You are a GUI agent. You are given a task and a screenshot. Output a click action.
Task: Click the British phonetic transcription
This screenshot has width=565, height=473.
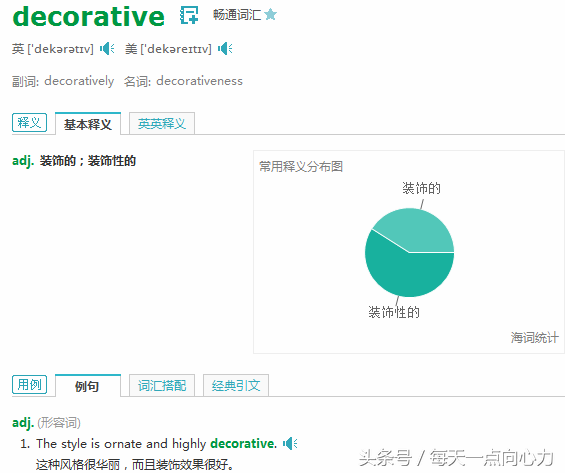tap(60, 49)
